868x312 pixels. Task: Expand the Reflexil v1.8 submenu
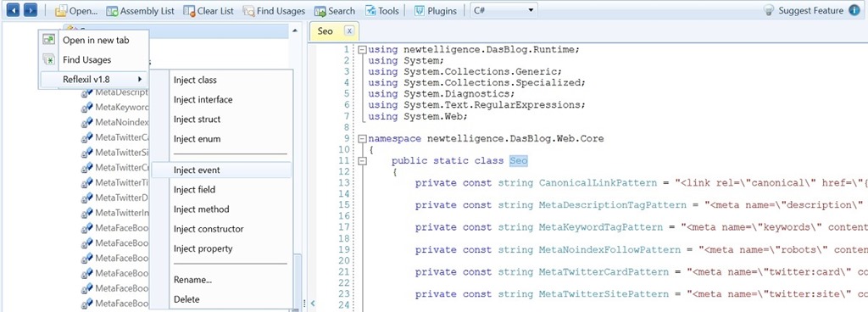pos(94,79)
